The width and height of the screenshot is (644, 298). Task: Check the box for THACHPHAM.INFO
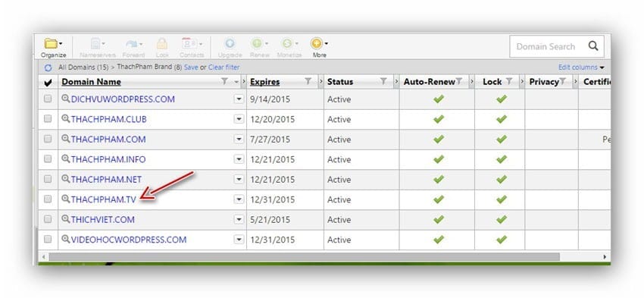pos(48,158)
